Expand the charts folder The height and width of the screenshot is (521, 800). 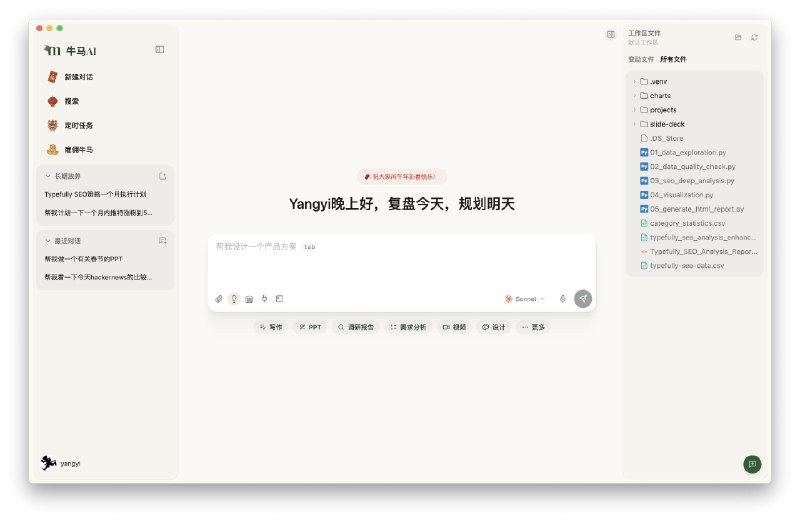pos(634,95)
